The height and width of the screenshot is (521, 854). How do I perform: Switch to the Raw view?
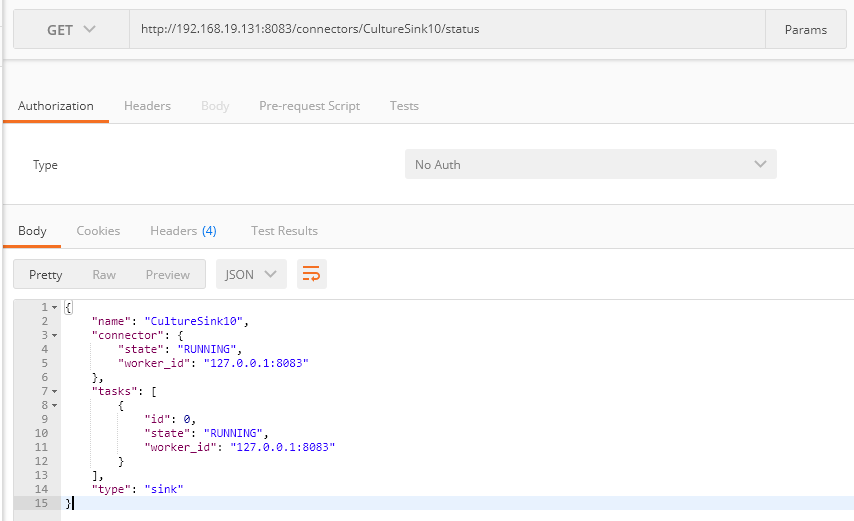click(104, 274)
